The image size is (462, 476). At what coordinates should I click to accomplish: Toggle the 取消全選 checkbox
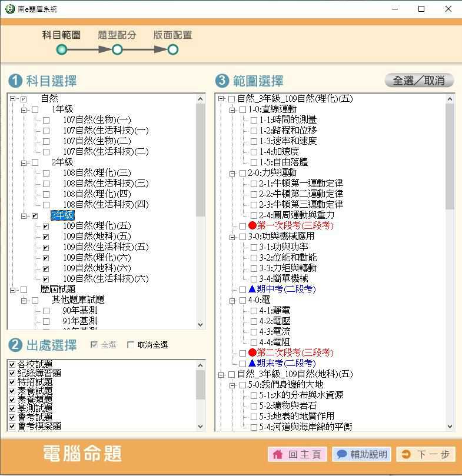tap(131, 345)
